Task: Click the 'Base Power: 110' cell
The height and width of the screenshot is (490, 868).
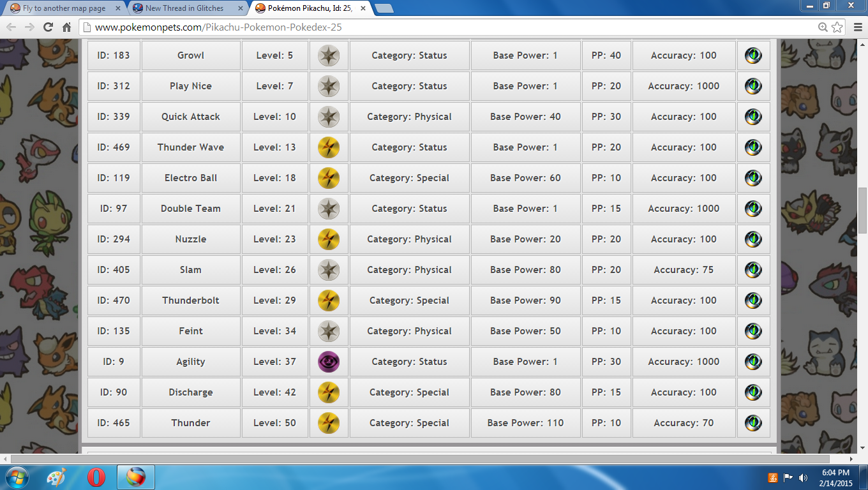Action: point(526,423)
